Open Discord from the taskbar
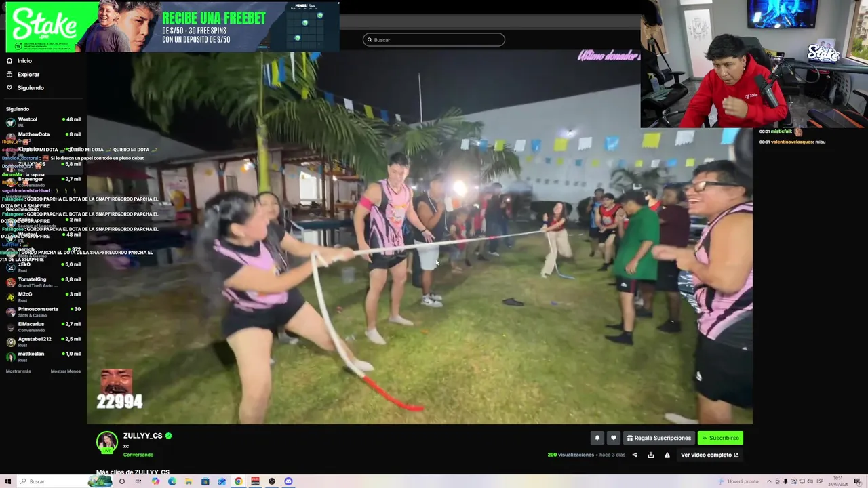This screenshot has width=868, height=488. (288, 481)
